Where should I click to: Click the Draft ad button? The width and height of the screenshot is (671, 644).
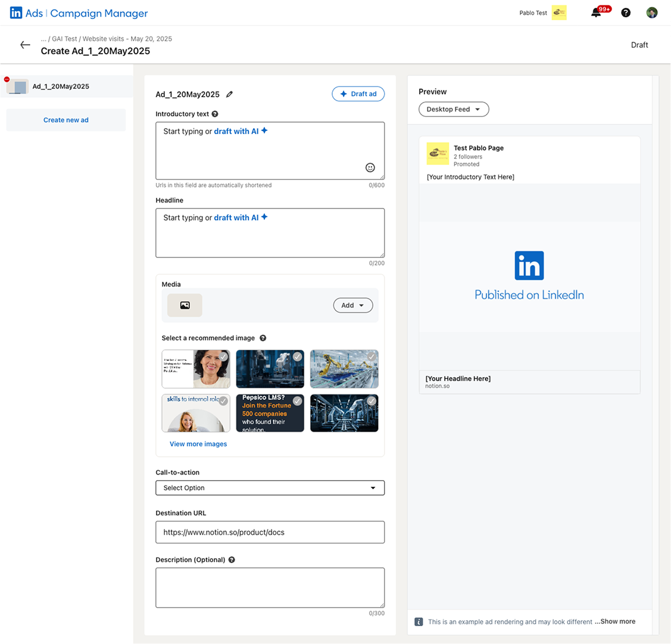click(x=358, y=94)
